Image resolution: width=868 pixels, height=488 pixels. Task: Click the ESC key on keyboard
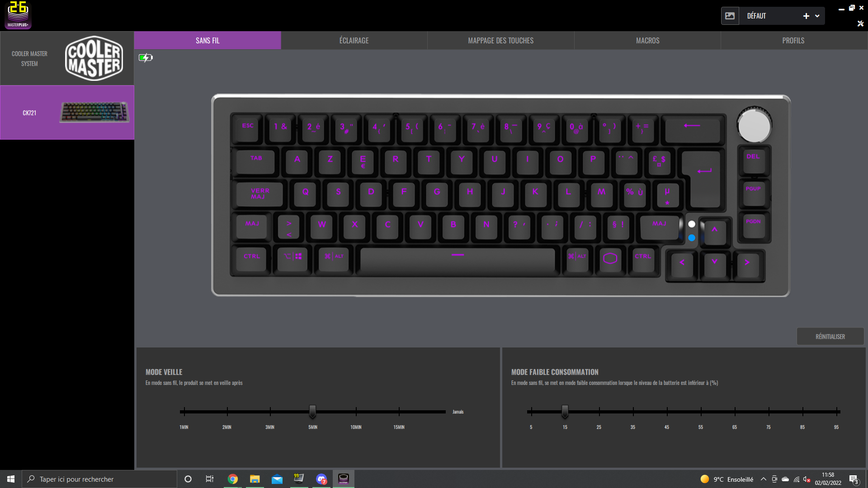click(x=248, y=127)
